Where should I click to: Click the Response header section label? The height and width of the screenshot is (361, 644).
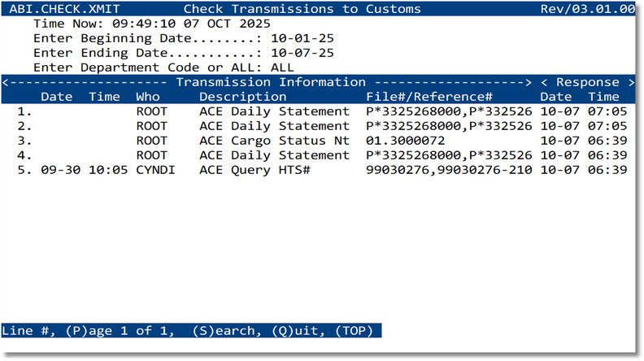pyautogui.click(x=589, y=82)
